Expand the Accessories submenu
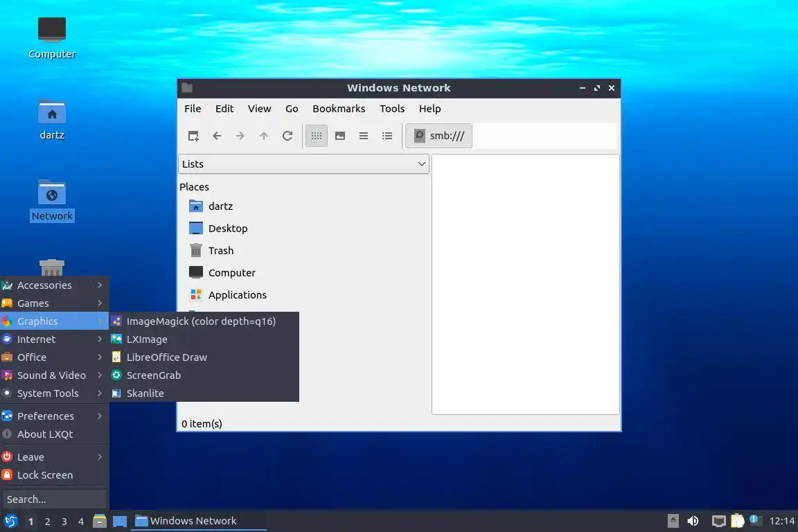This screenshot has width=798, height=532. [x=55, y=285]
